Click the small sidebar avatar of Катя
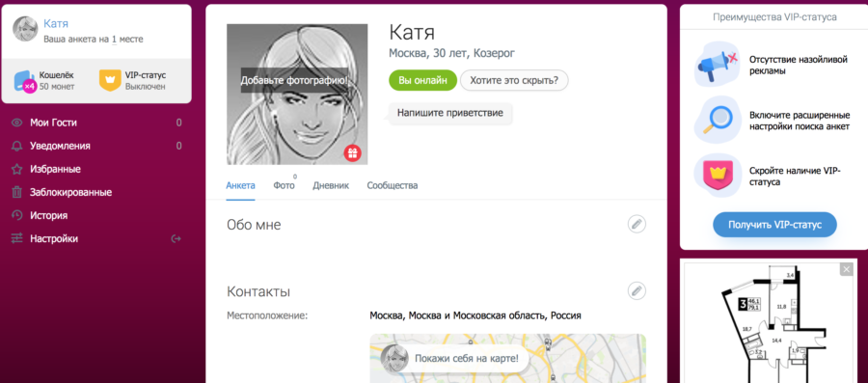The height and width of the screenshot is (383, 868). coord(25,29)
